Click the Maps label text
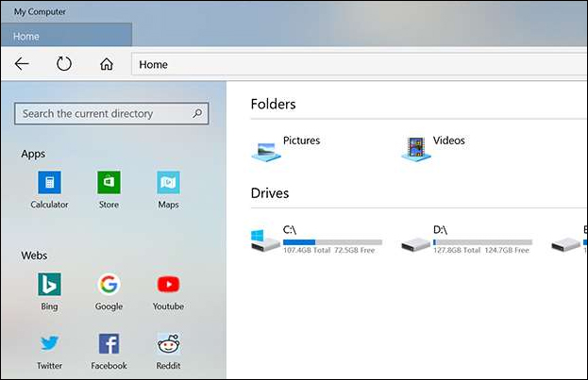This screenshot has width=588, height=380. tap(168, 205)
